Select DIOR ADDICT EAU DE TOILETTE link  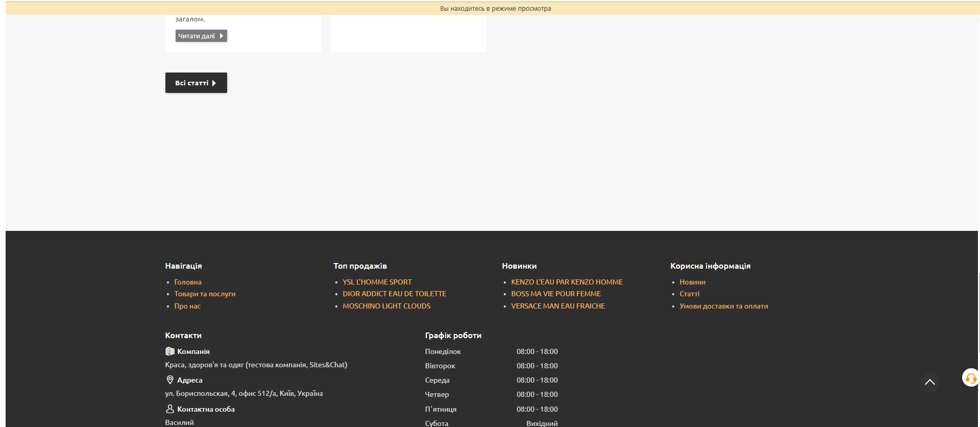tap(395, 294)
